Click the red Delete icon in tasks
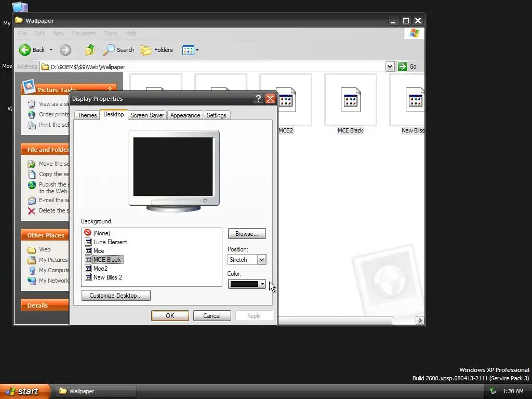The image size is (532, 399). [x=32, y=211]
